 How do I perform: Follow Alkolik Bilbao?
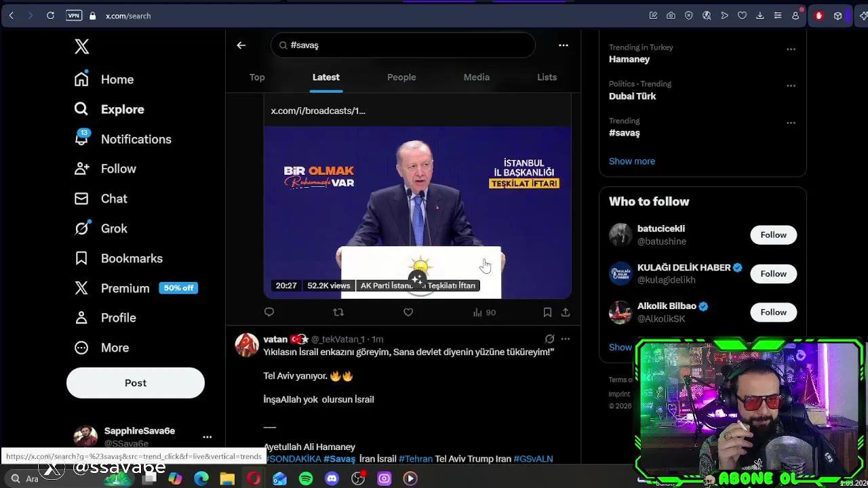pos(773,312)
